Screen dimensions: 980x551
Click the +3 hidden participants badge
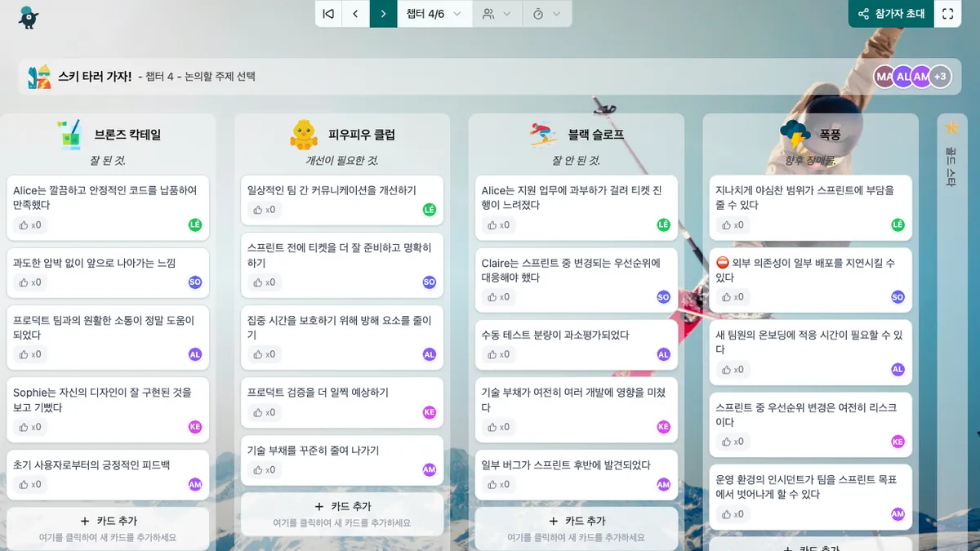coord(940,76)
